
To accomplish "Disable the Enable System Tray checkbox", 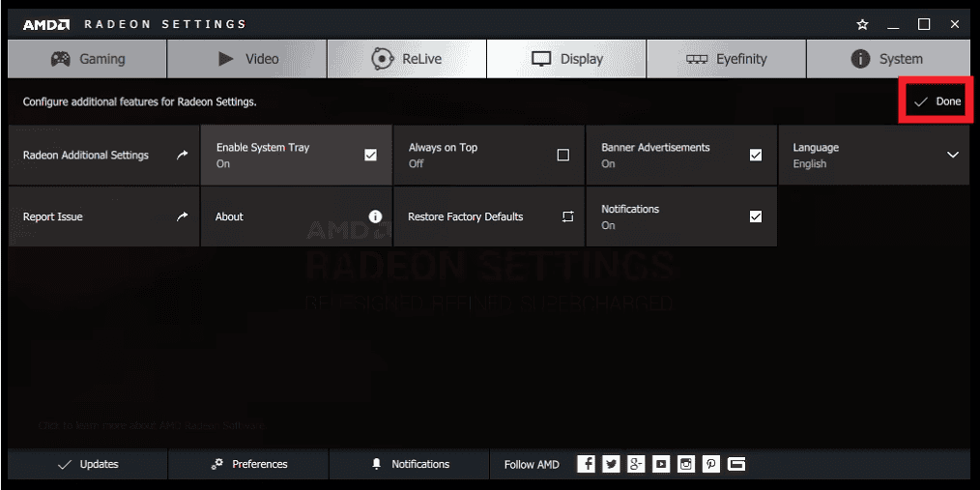I will 370,155.
